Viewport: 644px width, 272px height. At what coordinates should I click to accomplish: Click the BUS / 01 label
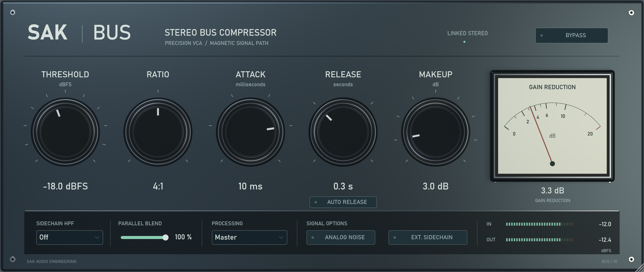pos(609,261)
